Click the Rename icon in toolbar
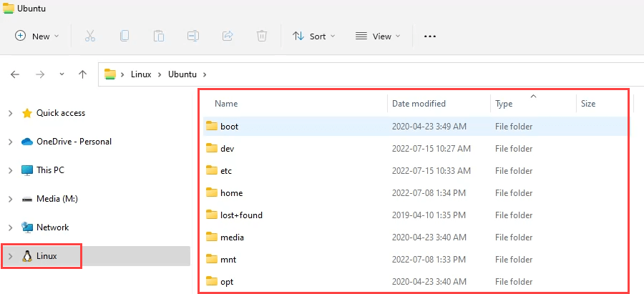 pyautogui.click(x=193, y=36)
